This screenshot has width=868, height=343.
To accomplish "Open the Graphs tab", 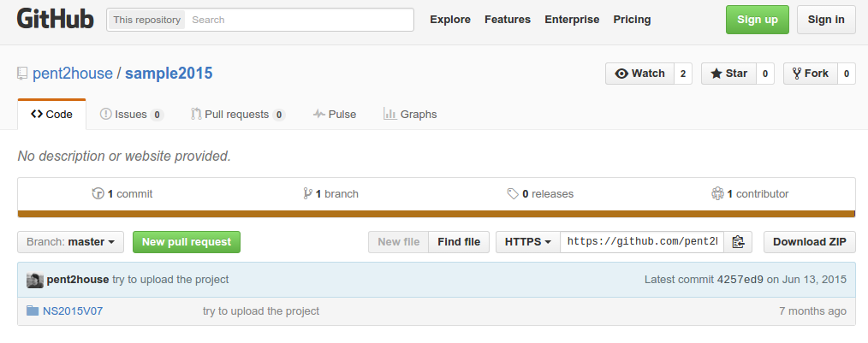I will (x=410, y=115).
